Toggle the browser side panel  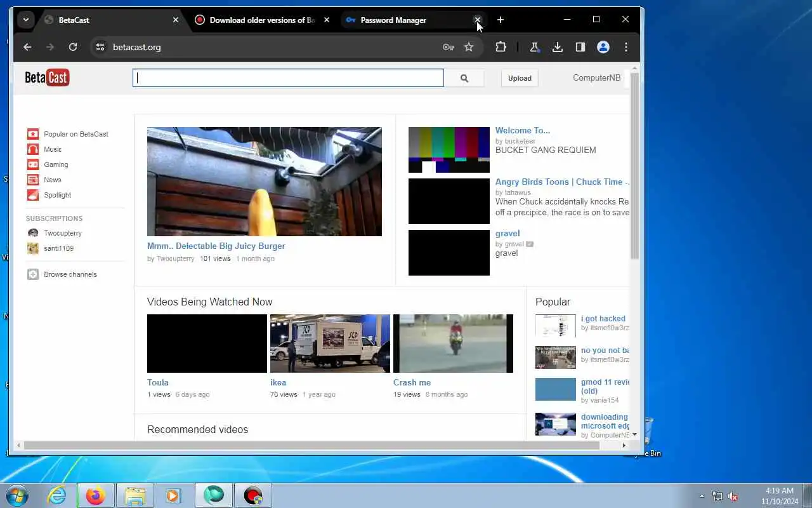(x=580, y=47)
